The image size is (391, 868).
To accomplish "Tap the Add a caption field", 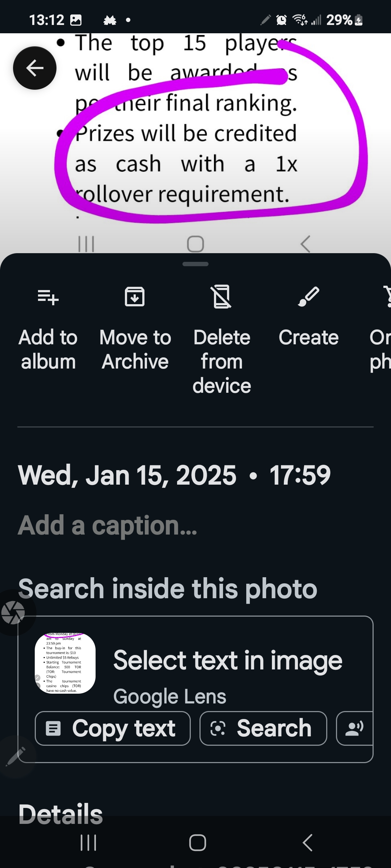I will pos(108,526).
